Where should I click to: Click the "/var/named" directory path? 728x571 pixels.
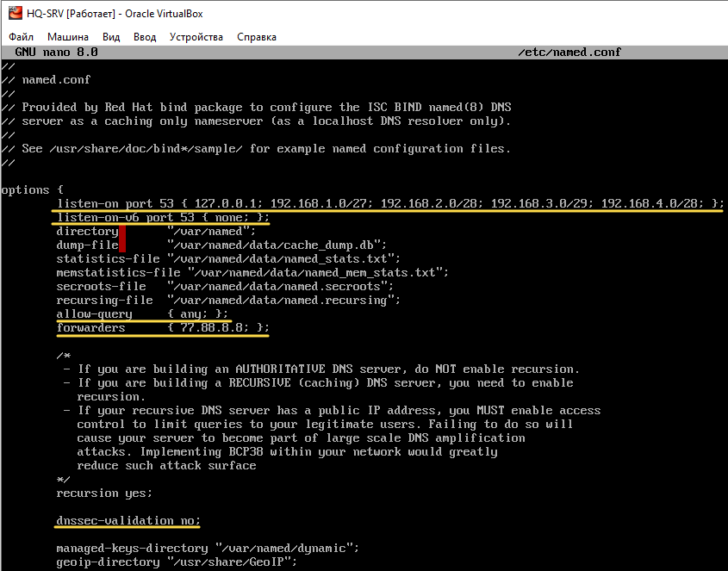[211, 231]
